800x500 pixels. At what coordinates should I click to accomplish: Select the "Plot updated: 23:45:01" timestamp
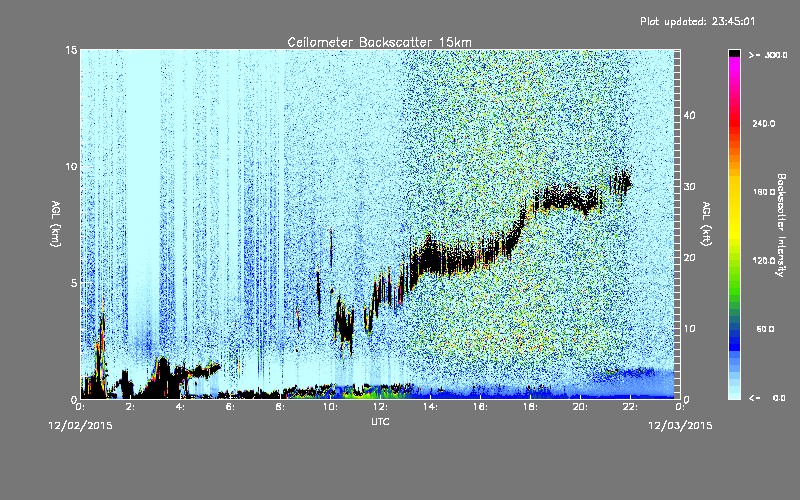(697, 21)
